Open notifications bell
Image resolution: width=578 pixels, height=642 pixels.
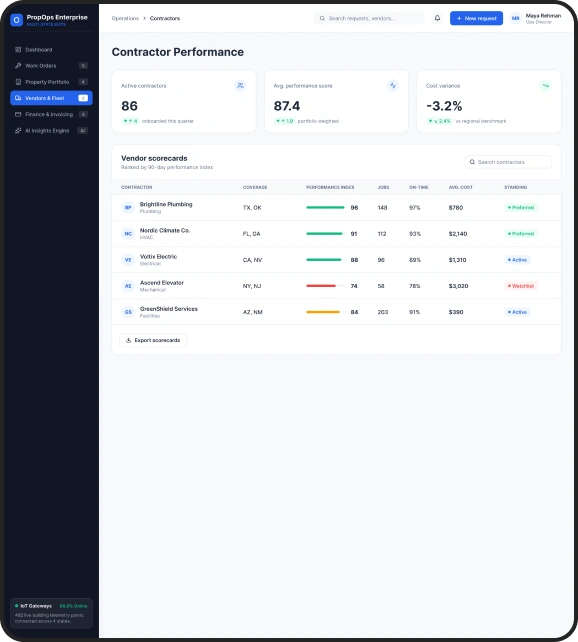click(x=437, y=18)
